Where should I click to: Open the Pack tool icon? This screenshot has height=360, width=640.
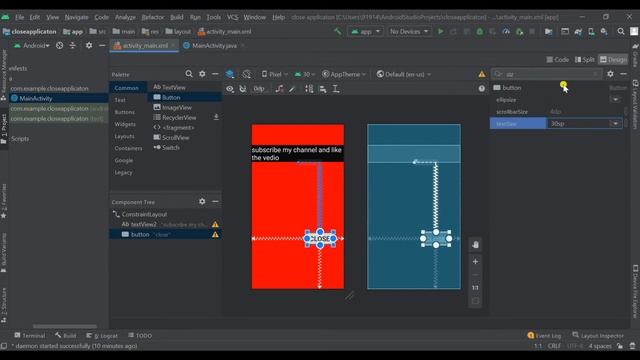pyautogui.click(x=309, y=89)
